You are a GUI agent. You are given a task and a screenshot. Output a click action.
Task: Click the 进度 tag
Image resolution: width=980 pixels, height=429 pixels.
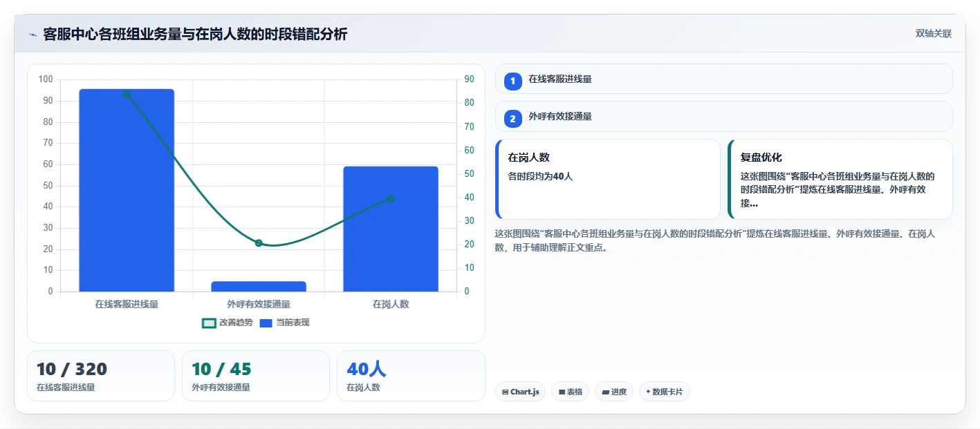click(x=614, y=392)
